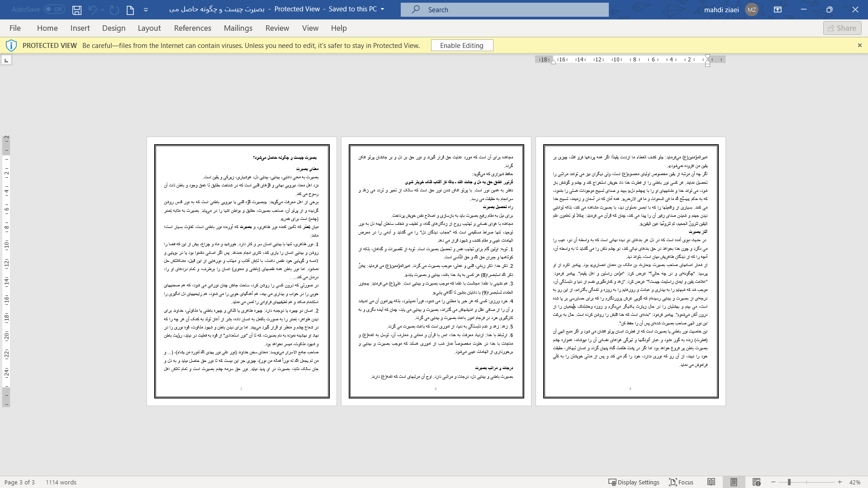Click the tab stop selector icon

pos(6,60)
